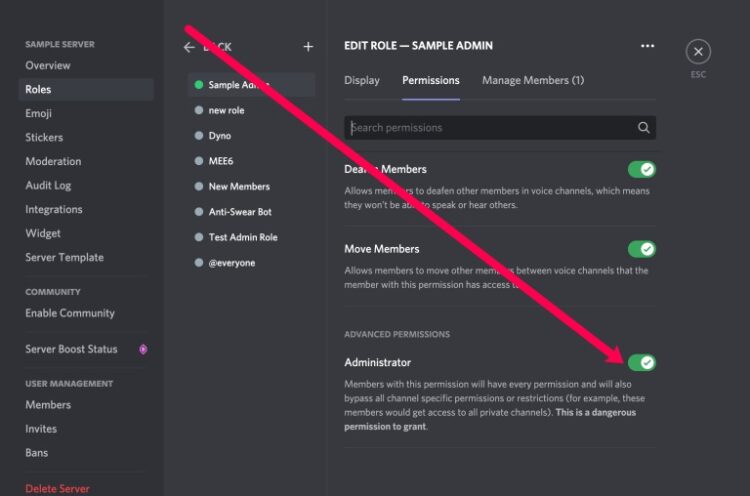Select Roles in the sidebar
The height and width of the screenshot is (496, 750).
point(86,89)
